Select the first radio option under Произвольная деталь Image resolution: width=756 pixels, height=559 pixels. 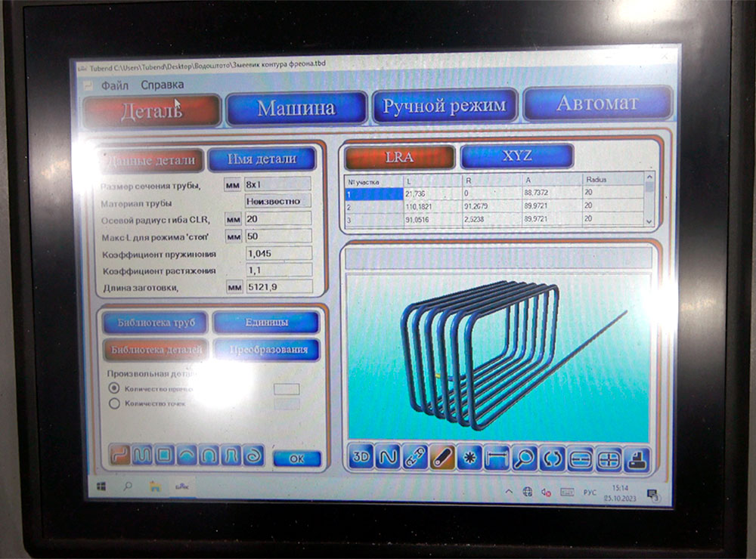[x=114, y=388]
